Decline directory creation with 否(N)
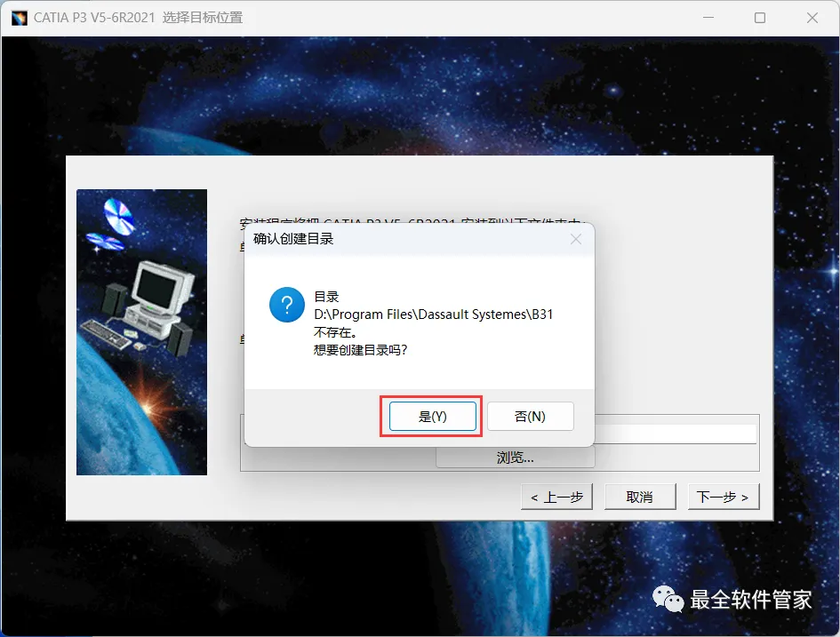Viewport: 840px width, 637px height. (x=530, y=417)
